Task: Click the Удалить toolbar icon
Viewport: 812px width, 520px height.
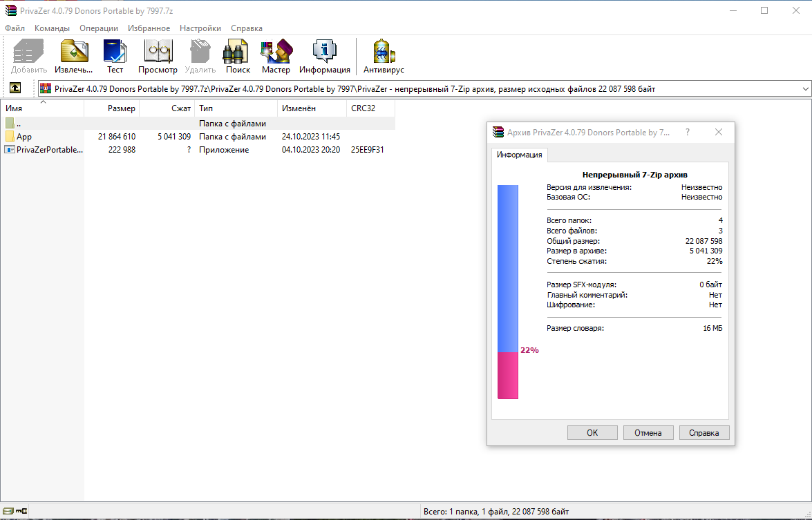Action: click(x=200, y=52)
